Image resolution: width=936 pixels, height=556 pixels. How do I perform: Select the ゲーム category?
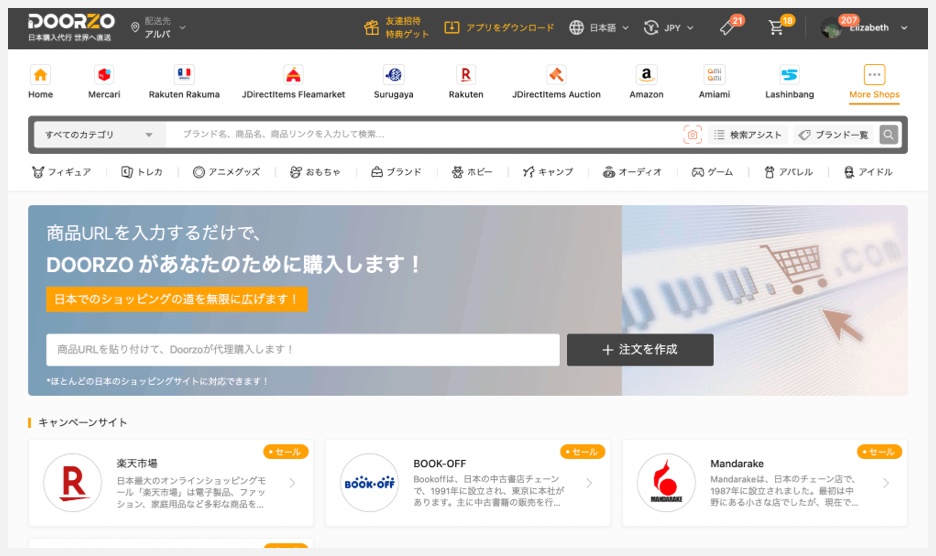712,172
